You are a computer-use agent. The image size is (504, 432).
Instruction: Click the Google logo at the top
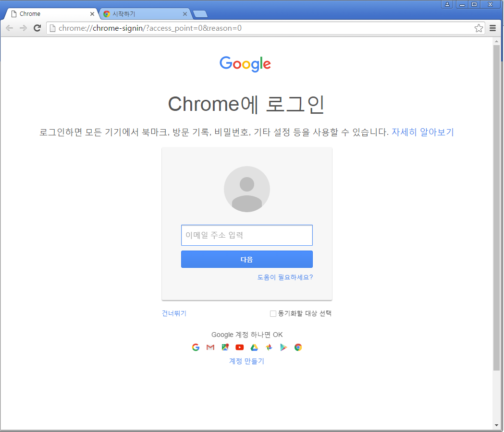(245, 64)
